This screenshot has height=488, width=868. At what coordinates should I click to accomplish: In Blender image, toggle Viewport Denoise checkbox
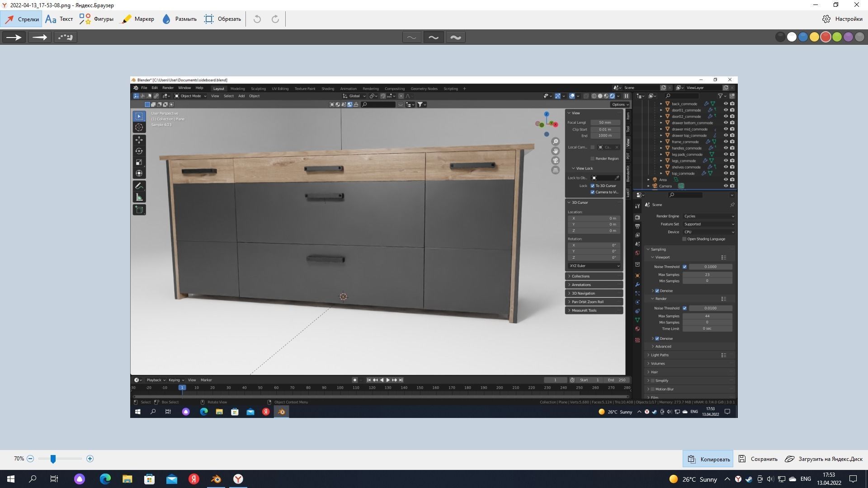point(657,291)
